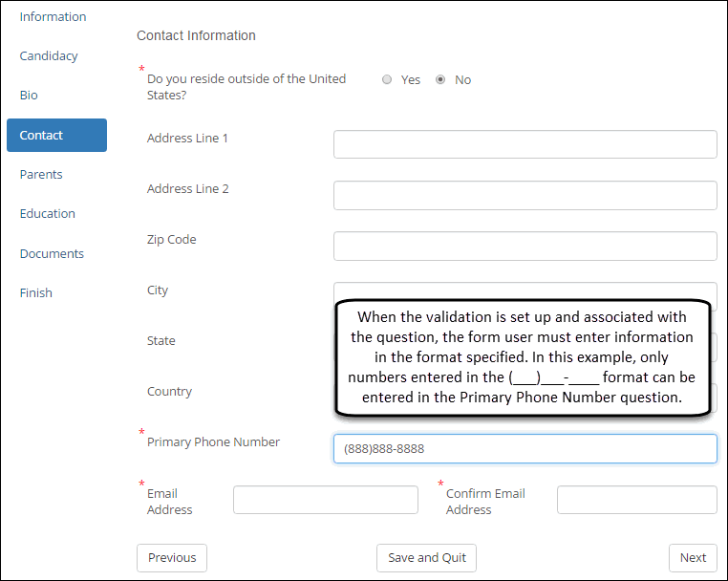Proceed with the Next button
The image size is (728, 581).
click(x=693, y=558)
